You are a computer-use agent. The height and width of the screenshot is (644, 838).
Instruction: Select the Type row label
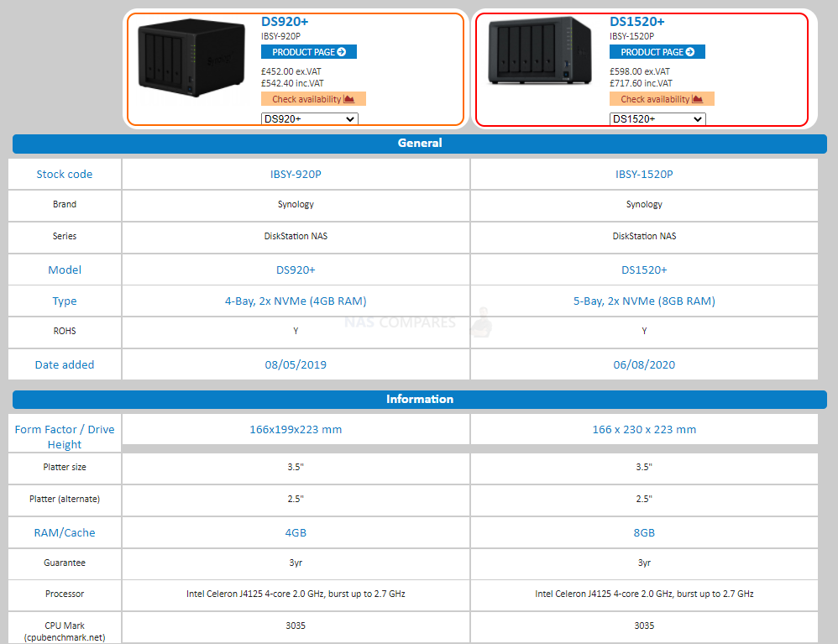65,301
